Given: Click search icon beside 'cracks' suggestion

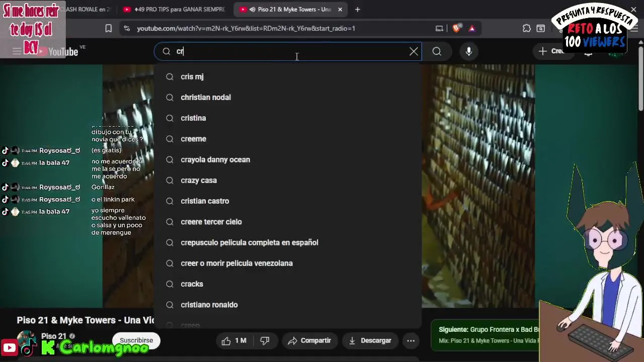Looking at the screenshot, I should pos(170,284).
